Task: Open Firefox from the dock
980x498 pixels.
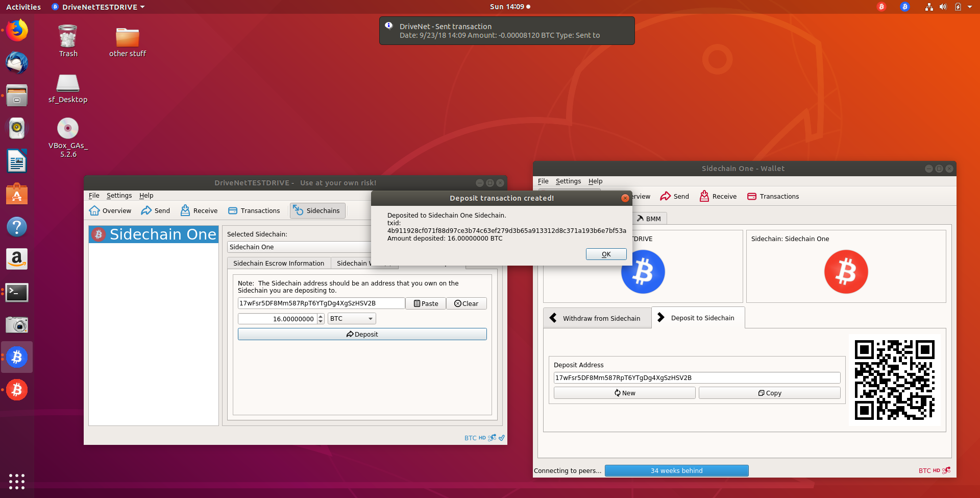Action: (x=17, y=30)
